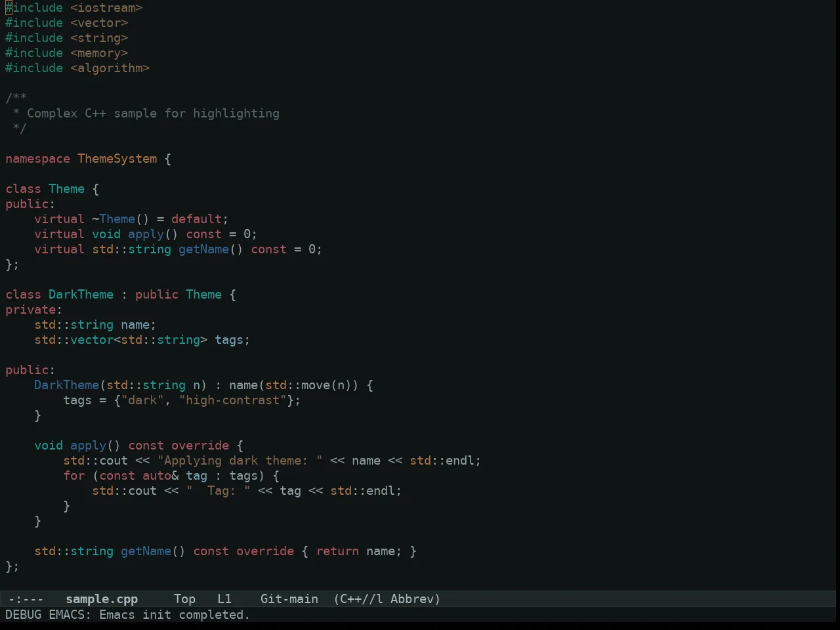
Task: Click the L1 line number indicator
Action: click(224, 599)
